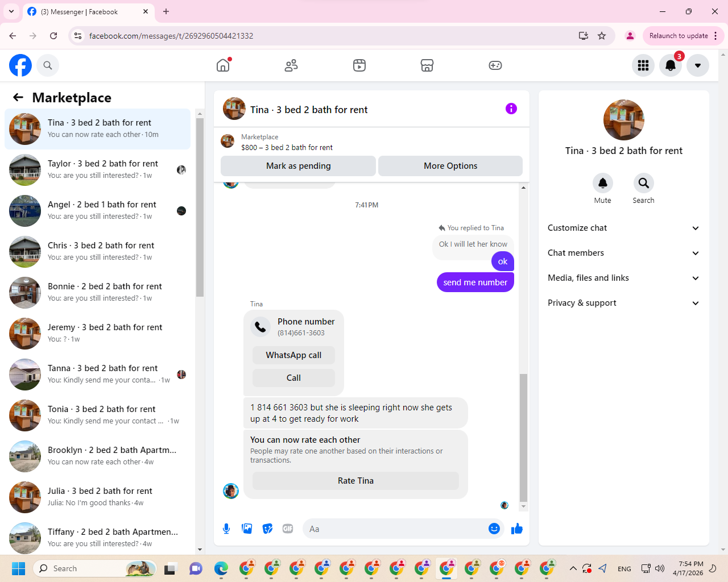Open the Video (Watch) icon
Viewport: 728px width, 582px height.
coord(359,65)
